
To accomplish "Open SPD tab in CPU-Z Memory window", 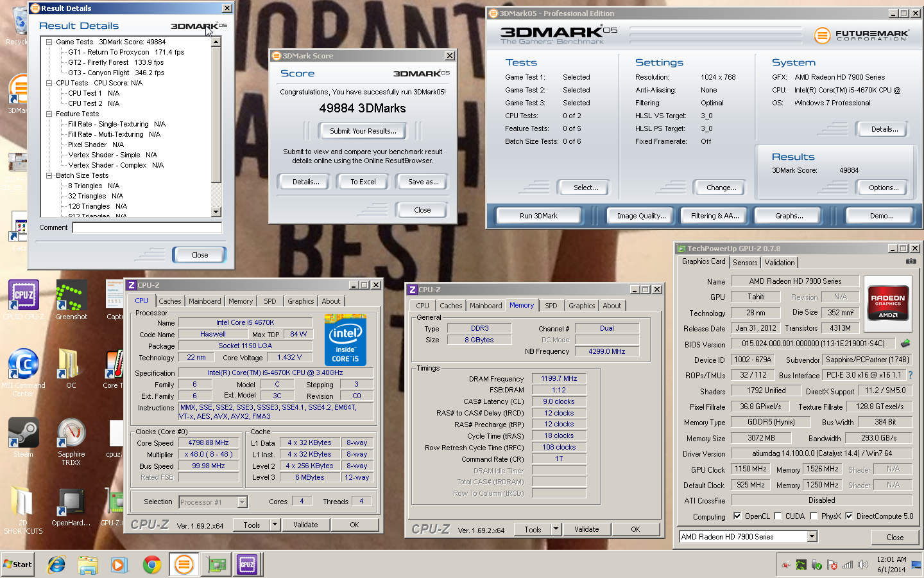I will [x=551, y=306].
